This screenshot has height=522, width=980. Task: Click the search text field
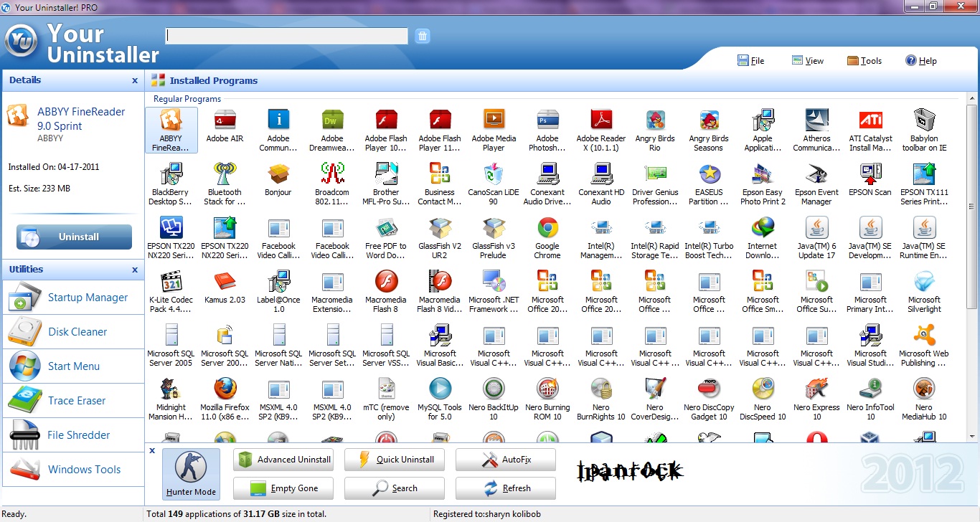click(287, 36)
